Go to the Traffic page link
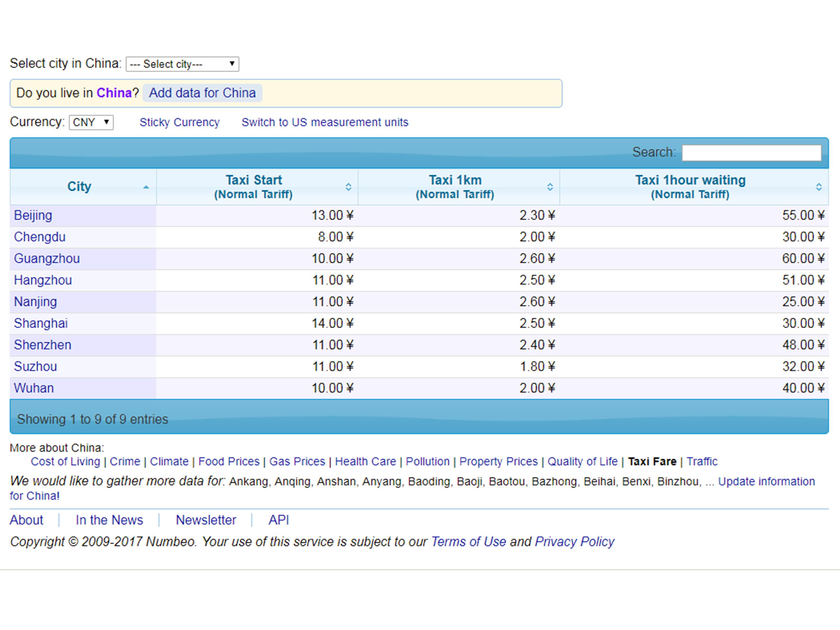 click(702, 461)
